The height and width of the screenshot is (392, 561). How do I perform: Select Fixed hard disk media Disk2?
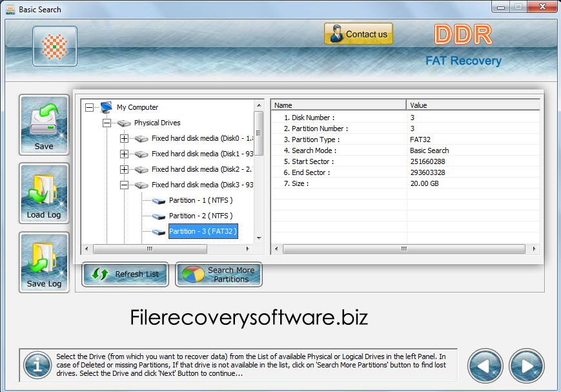202,169
